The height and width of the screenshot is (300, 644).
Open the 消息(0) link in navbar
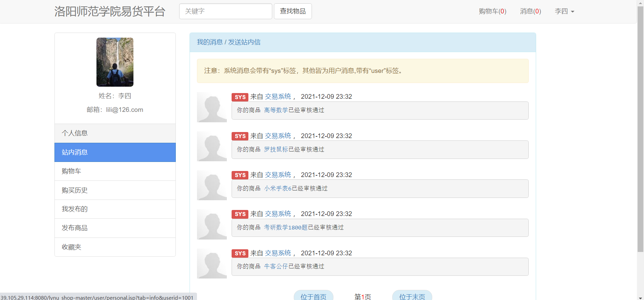pos(530,11)
